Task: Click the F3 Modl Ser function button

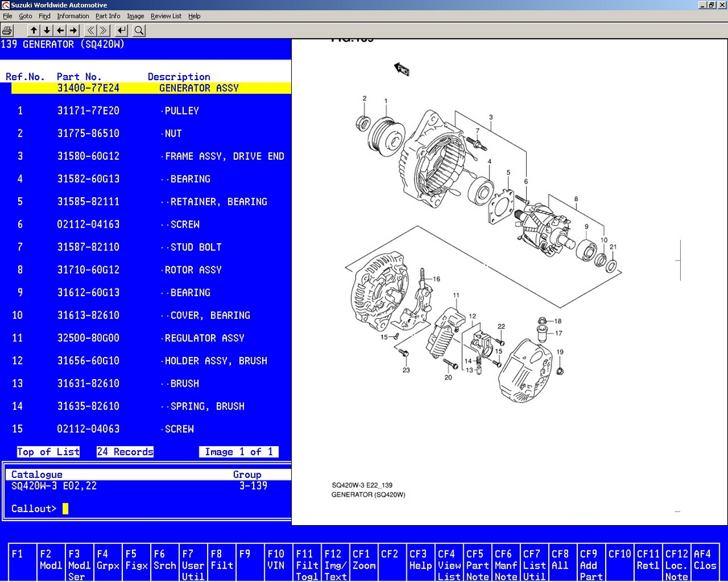Action: [80, 563]
